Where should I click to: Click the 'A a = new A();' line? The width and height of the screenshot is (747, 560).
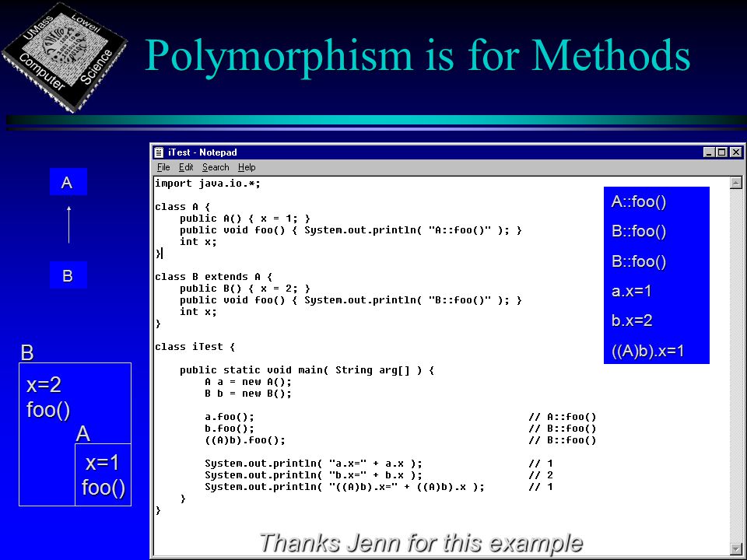247,382
